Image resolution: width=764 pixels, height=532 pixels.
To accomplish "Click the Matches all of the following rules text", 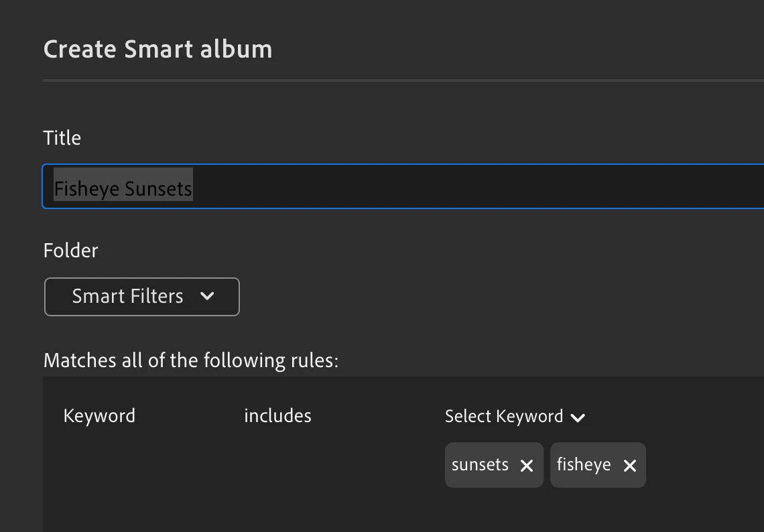I will (190, 360).
